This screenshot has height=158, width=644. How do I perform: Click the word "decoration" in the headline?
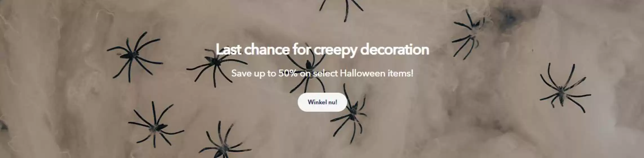(x=395, y=49)
